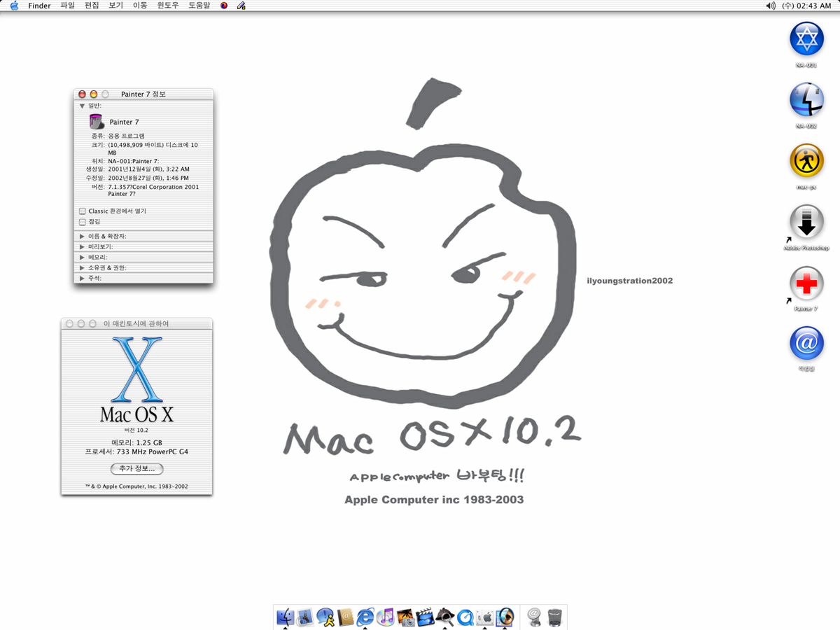Open the Trash in the Dock
840x630 pixels.
coord(555,617)
